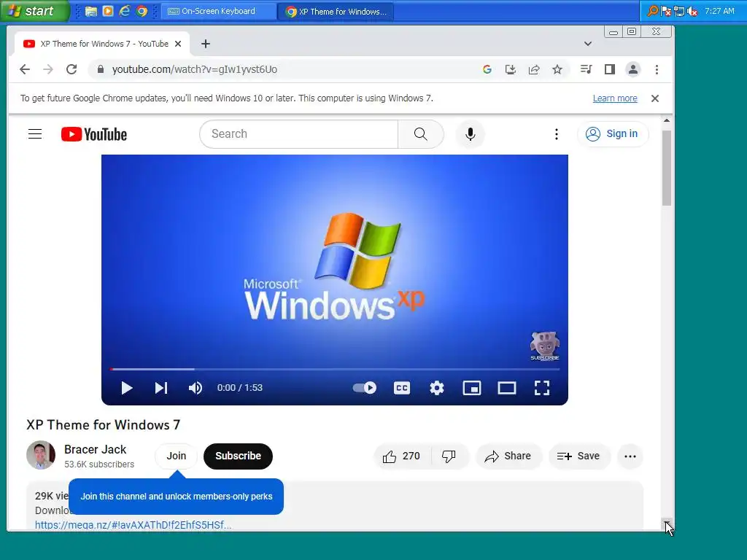The width and height of the screenshot is (747, 560).
Task: Open Bracer Jack channel name link
Action: click(x=96, y=449)
